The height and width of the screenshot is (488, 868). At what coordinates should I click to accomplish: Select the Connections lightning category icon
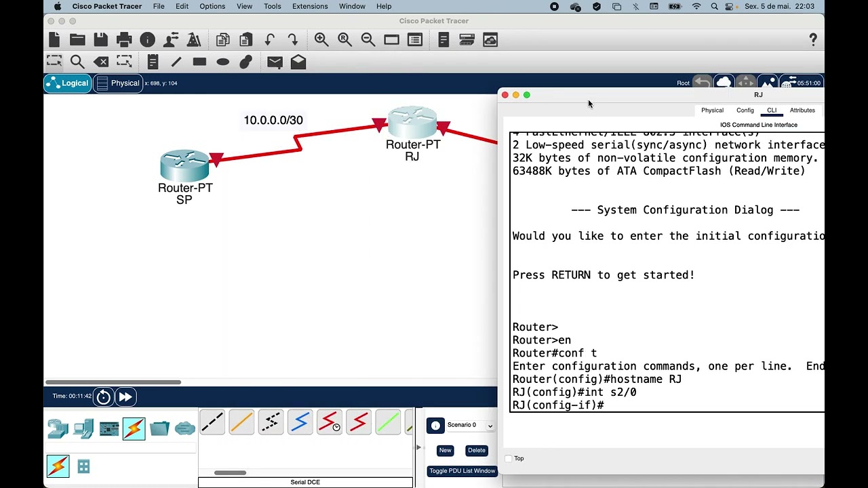coord(134,428)
